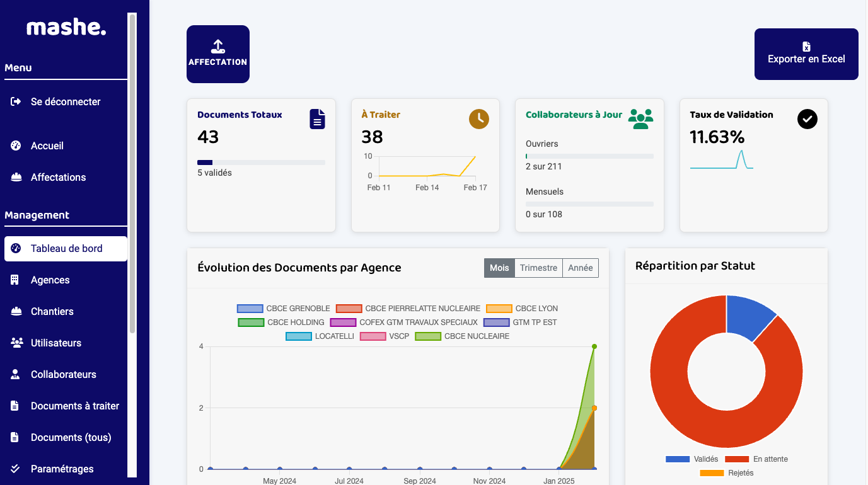Click the logout arrow icon
Viewport: 868px width, 485px height.
[x=16, y=101]
